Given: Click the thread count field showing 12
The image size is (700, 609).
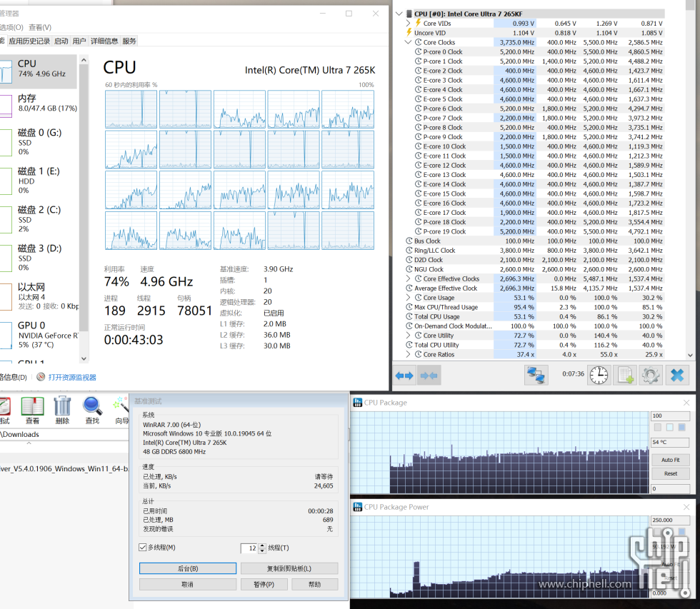Looking at the screenshot, I should [249, 548].
